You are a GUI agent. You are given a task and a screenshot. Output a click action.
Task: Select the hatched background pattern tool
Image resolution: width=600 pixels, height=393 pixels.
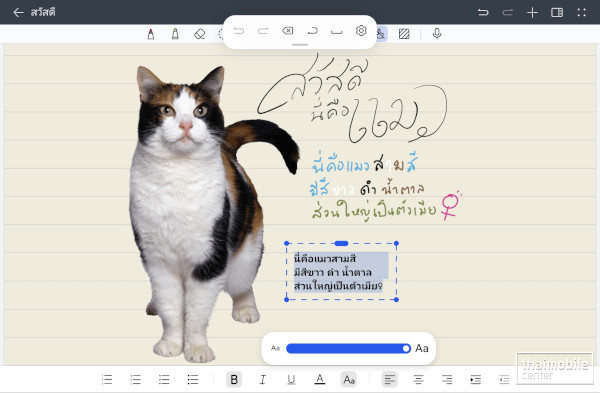[x=404, y=34]
